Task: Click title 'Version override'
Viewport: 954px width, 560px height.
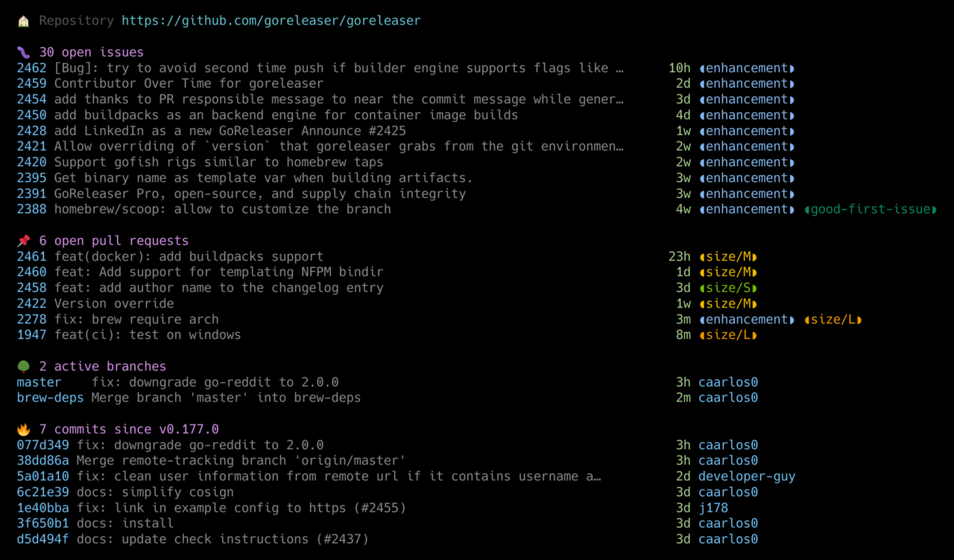Action: 114,304
